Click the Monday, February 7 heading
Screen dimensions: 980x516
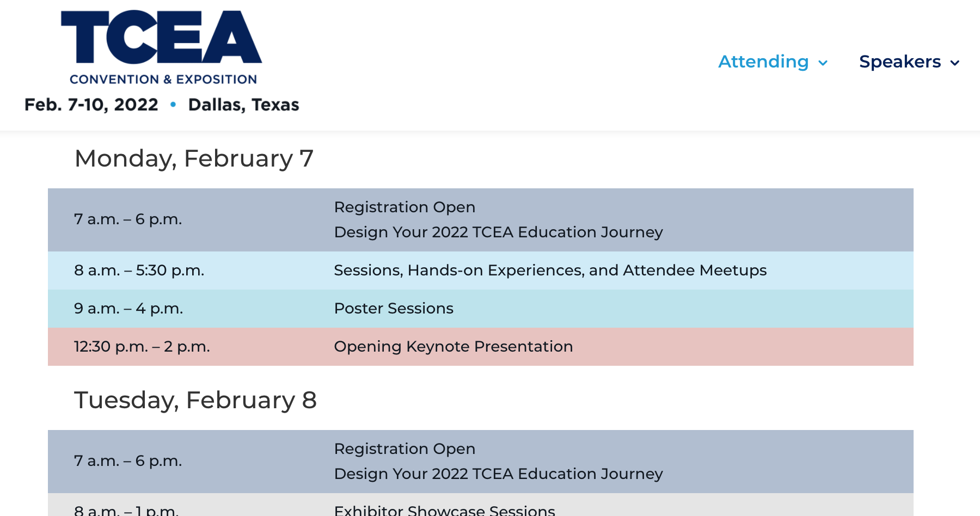tap(195, 158)
